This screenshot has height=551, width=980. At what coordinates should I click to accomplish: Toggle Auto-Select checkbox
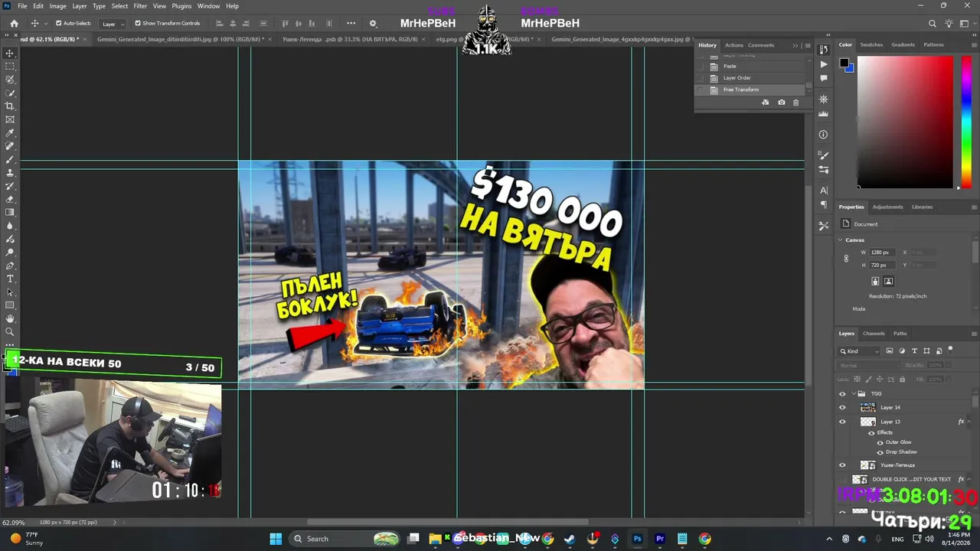(59, 24)
